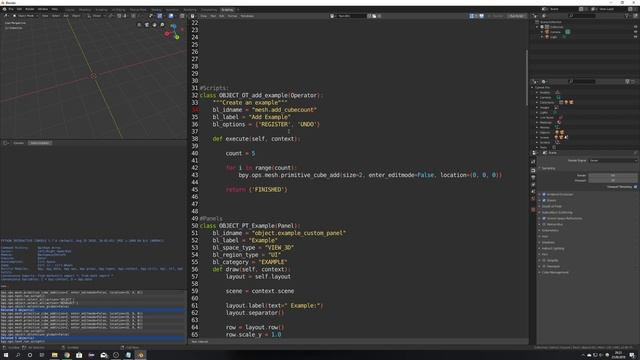
Task: Toggle the Ambient Occlusion checkbox
Action: pos(544,194)
